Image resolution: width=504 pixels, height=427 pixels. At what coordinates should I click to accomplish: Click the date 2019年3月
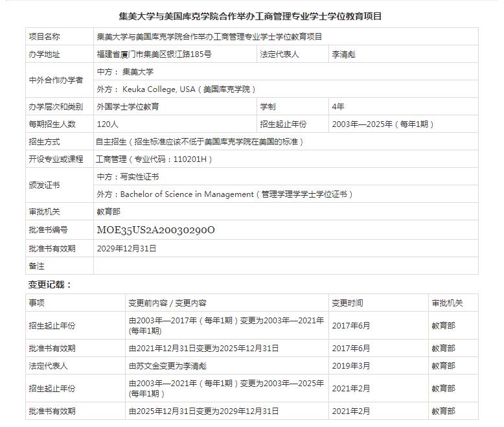pos(351,365)
